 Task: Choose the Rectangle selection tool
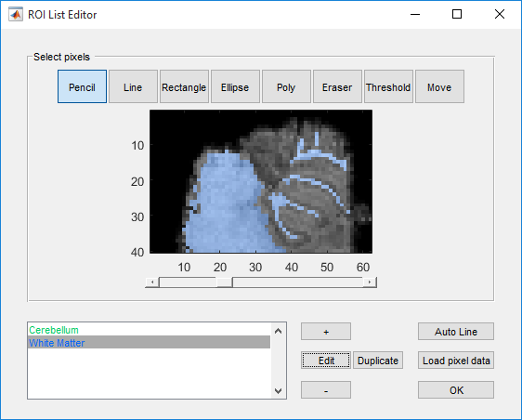click(184, 86)
